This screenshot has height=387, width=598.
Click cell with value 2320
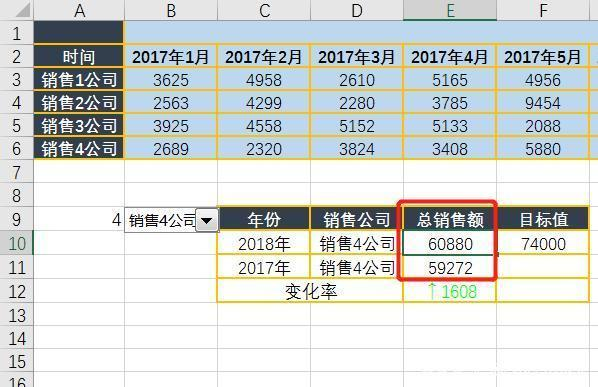[264, 148]
